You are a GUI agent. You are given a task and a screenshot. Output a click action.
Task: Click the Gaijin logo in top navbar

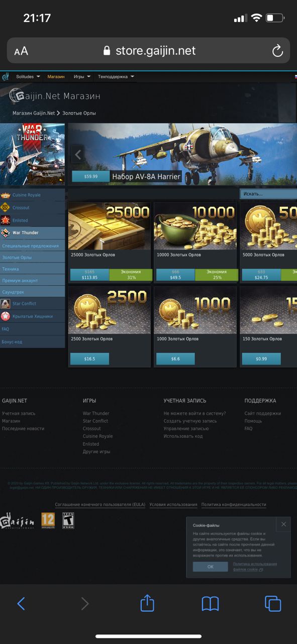coord(6,77)
